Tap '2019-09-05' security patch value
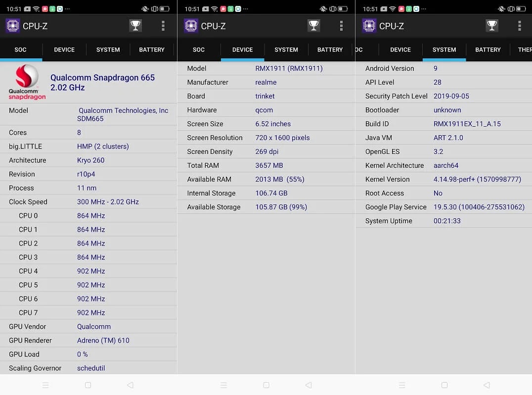 [451, 96]
